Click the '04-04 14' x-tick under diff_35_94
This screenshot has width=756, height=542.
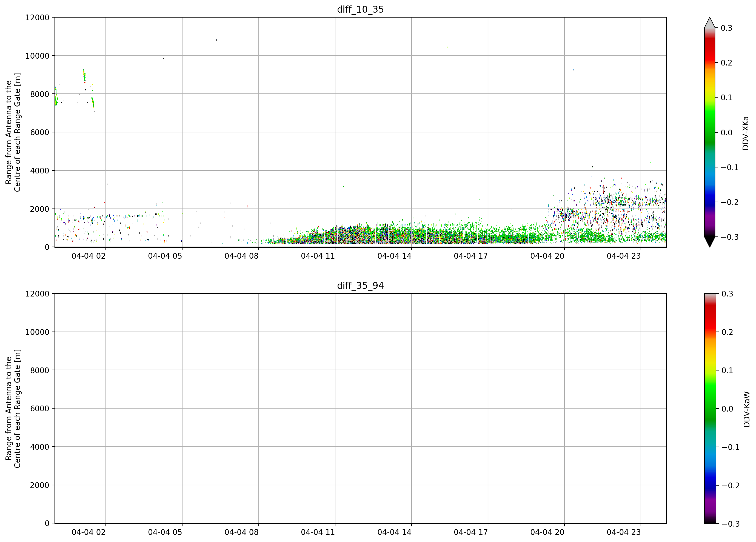click(394, 532)
